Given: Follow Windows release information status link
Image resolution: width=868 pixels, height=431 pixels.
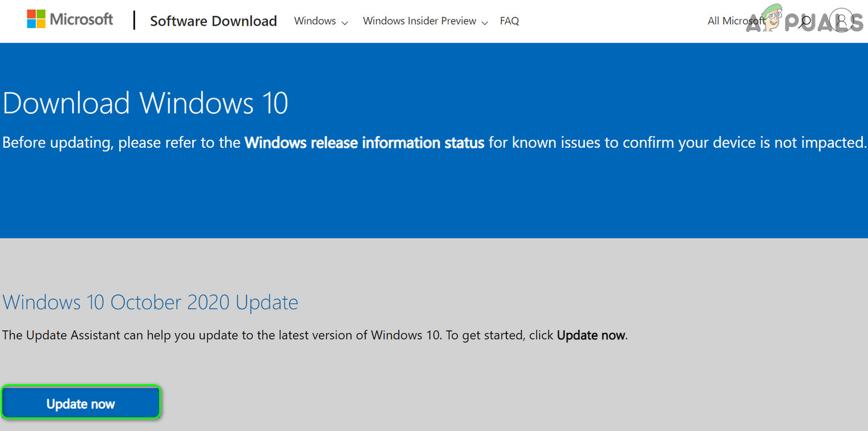Looking at the screenshot, I should [364, 143].
